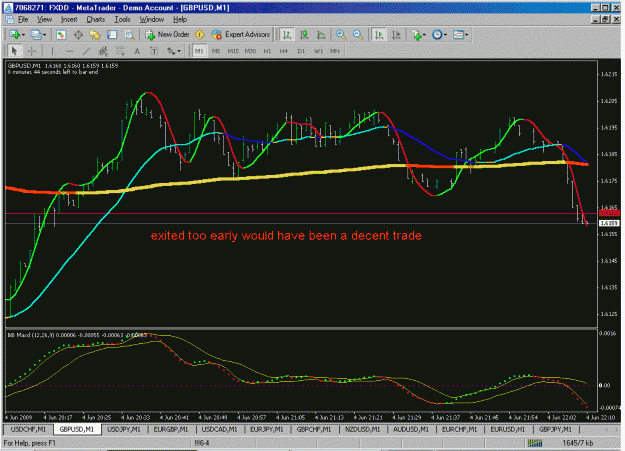Click the '1645/7 kb' status bar entry
Viewport: 625px width, 451px height.
(x=578, y=443)
